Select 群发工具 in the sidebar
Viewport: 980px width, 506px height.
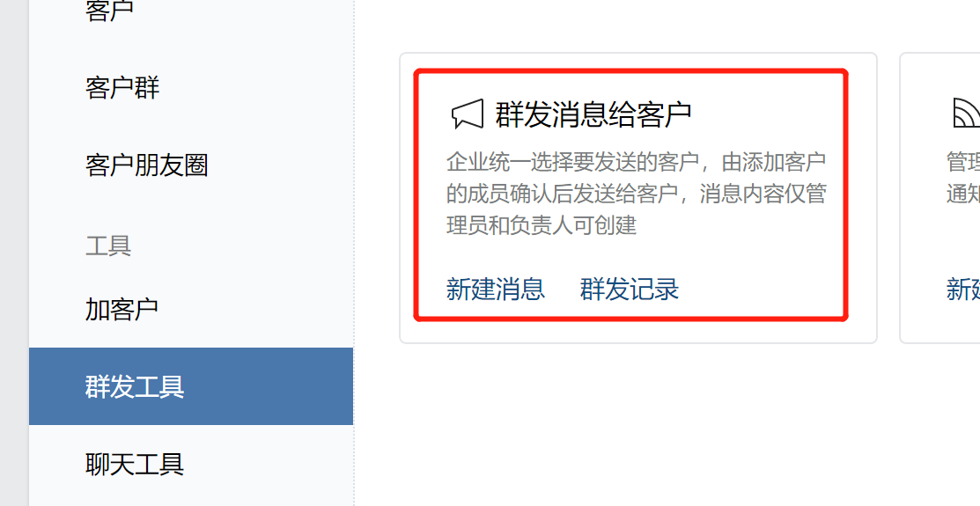click(191, 386)
